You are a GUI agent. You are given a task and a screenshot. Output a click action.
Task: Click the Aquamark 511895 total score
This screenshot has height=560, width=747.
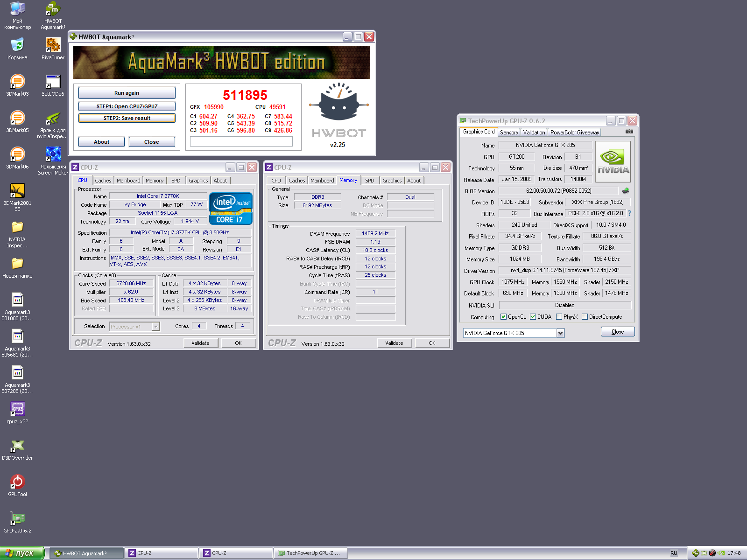tap(245, 95)
